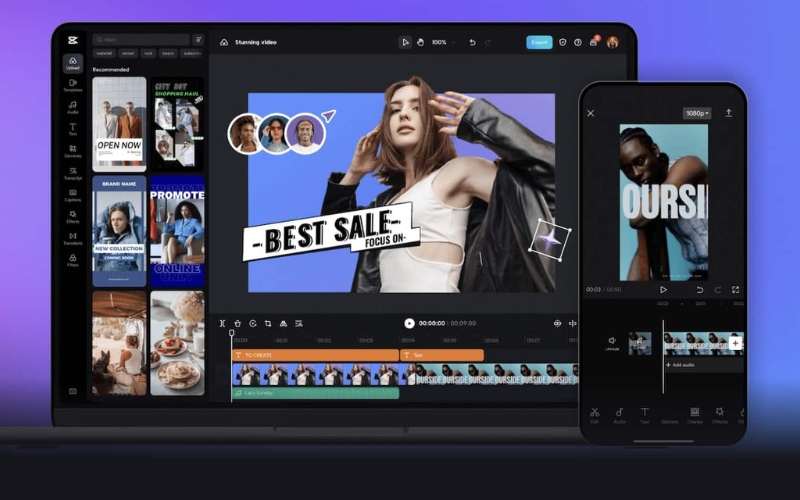The image size is (800, 500).
Task: Open the Templates panel in sidebar
Action: [x=72, y=85]
